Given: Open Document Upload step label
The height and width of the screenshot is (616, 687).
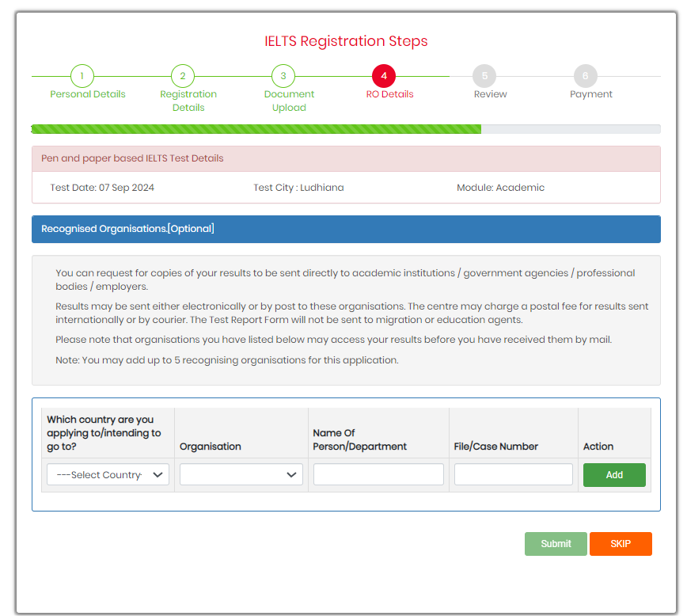Looking at the screenshot, I should 289,101.
